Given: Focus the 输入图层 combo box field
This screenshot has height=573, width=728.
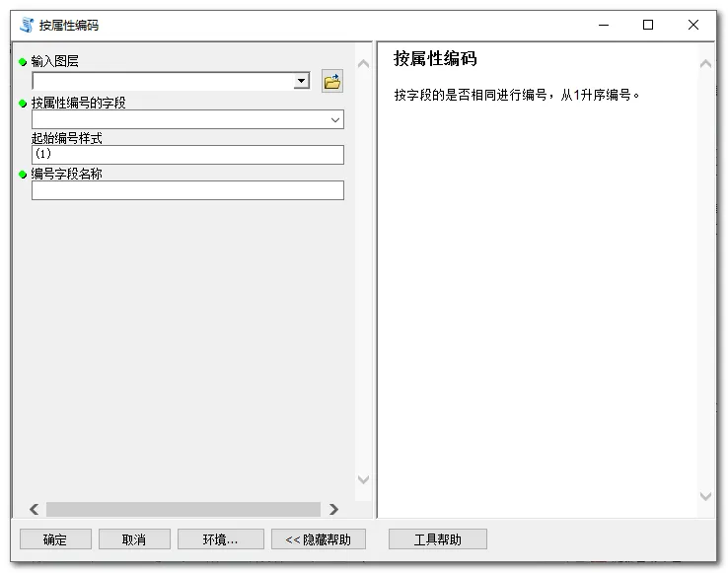Looking at the screenshot, I should [171, 81].
